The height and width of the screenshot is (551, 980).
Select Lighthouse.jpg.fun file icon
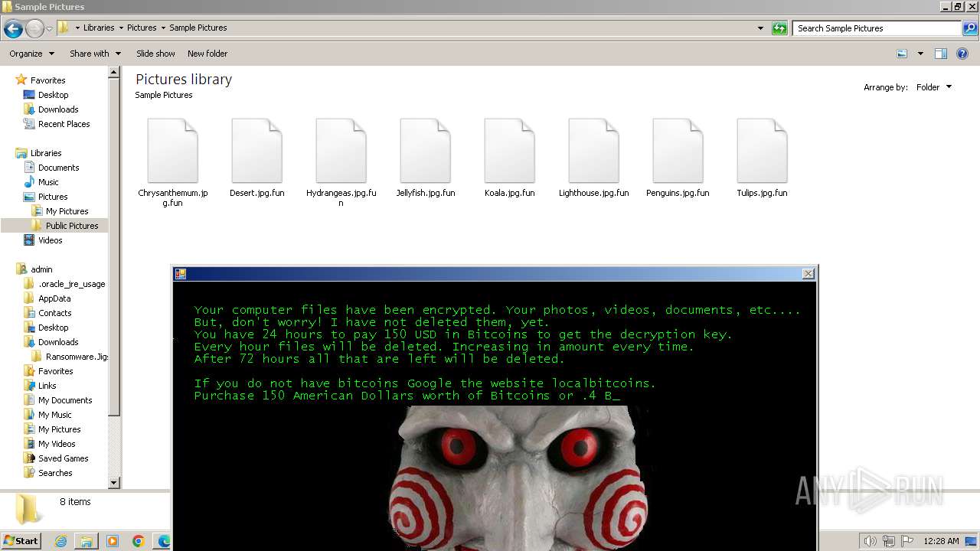pyautogui.click(x=594, y=151)
